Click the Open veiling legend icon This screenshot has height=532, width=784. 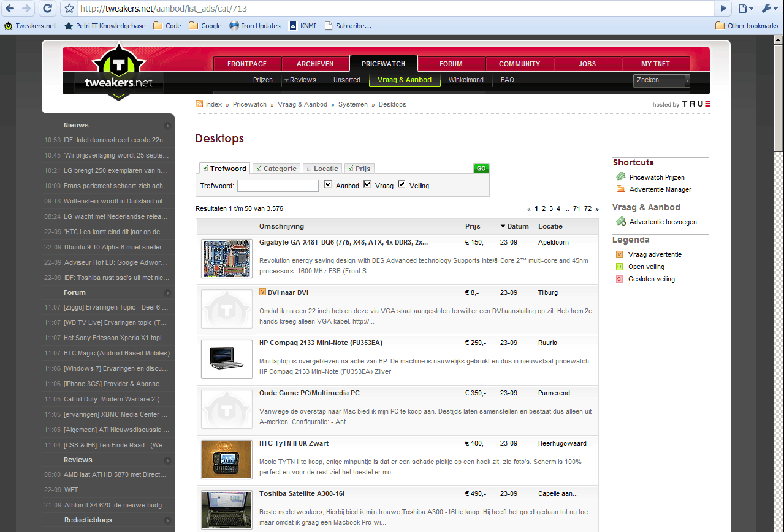(x=619, y=267)
